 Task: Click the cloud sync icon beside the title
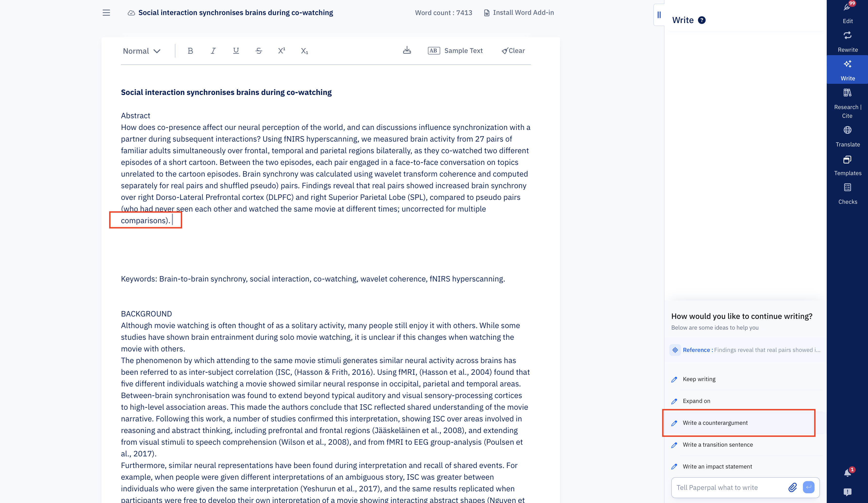pos(131,13)
